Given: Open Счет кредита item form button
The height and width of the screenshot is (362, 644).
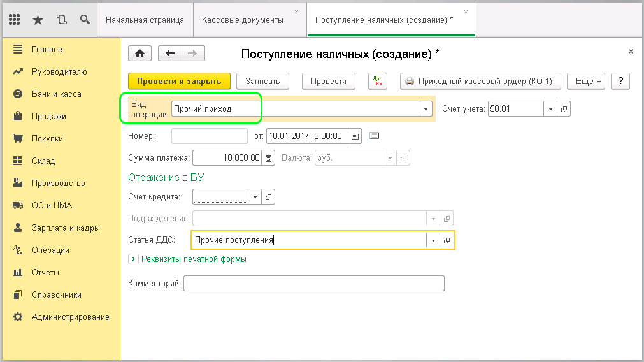Looking at the screenshot, I should point(268,197).
